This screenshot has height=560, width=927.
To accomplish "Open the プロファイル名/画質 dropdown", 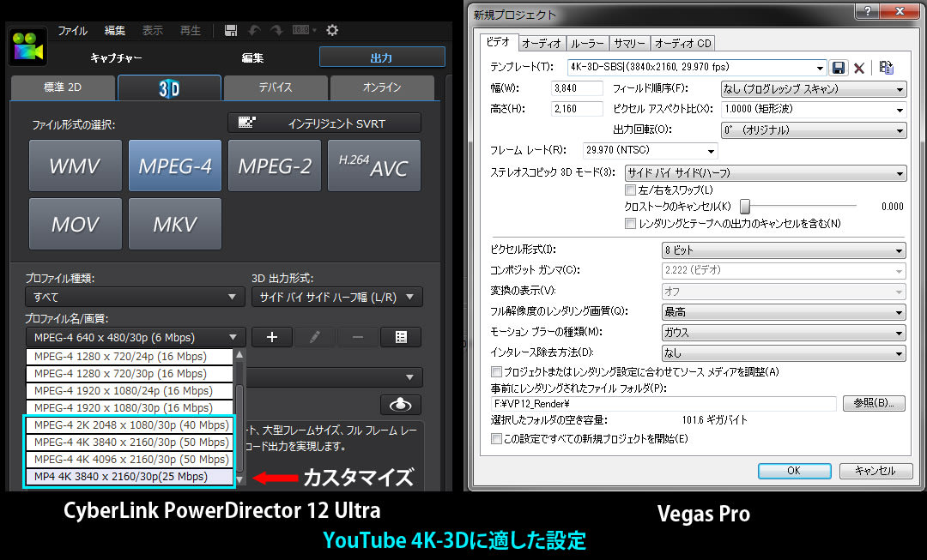I will coord(135,337).
